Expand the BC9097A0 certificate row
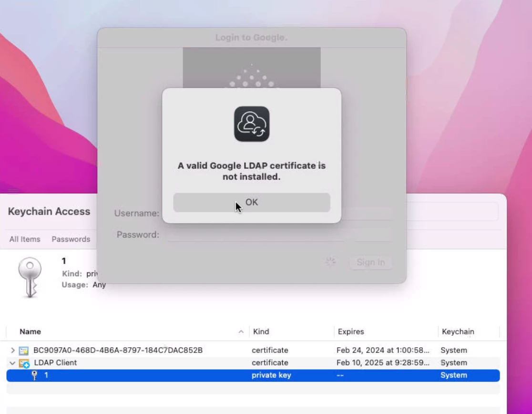 tap(12, 350)
